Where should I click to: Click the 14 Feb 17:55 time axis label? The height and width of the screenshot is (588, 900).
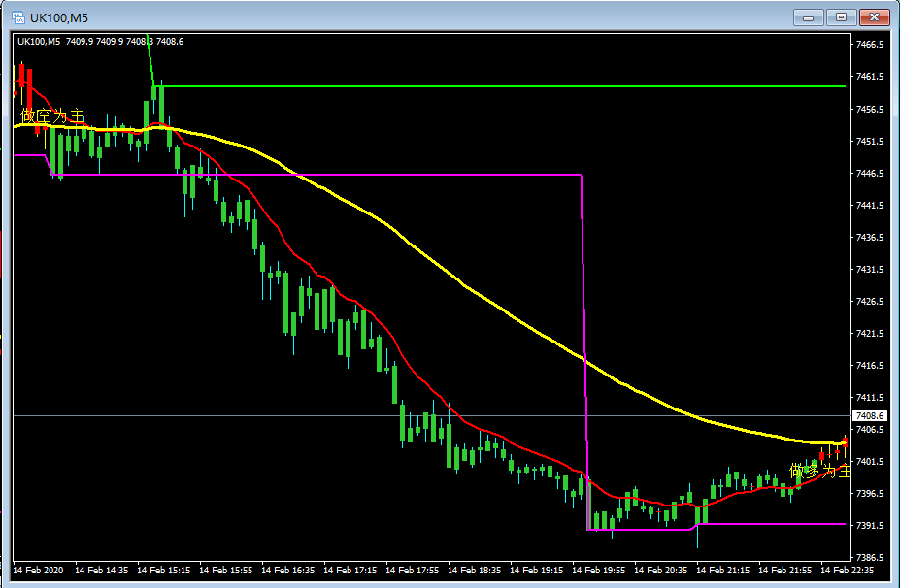411,570
